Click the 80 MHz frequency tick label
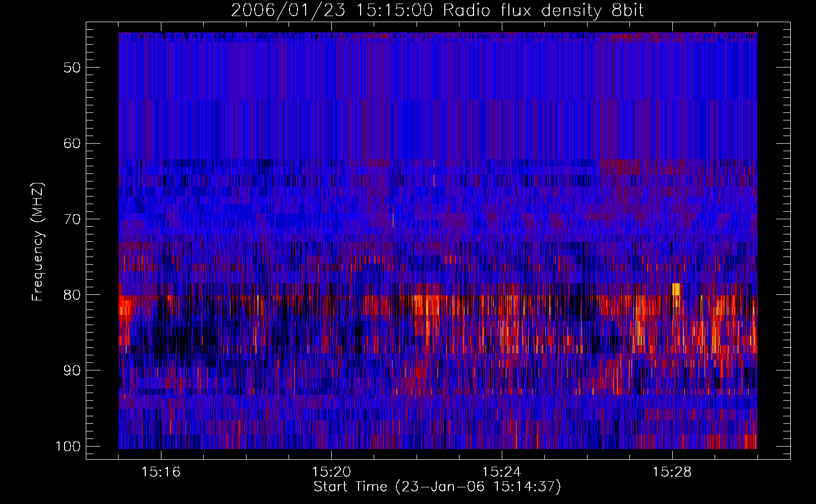This screenshot has width=816, height=504. coord(72,295)
